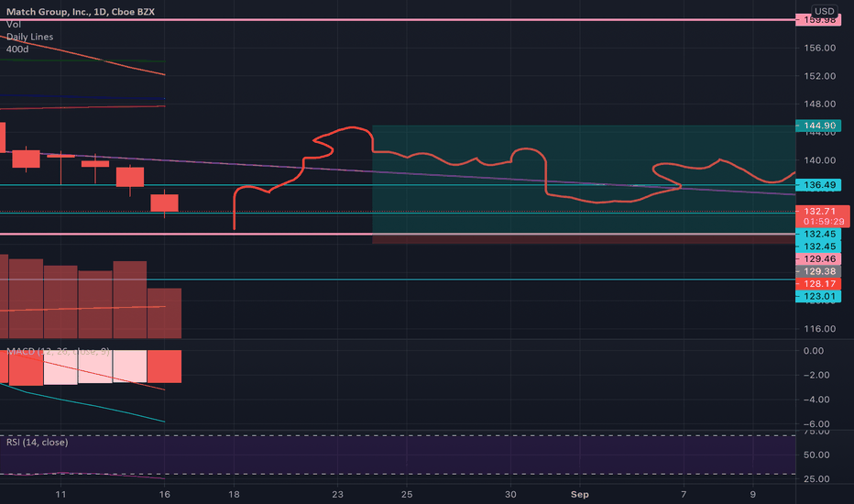The image size is (854, 504).
Task: Click the 132.71 current price label
Action: tap(820, 212)
